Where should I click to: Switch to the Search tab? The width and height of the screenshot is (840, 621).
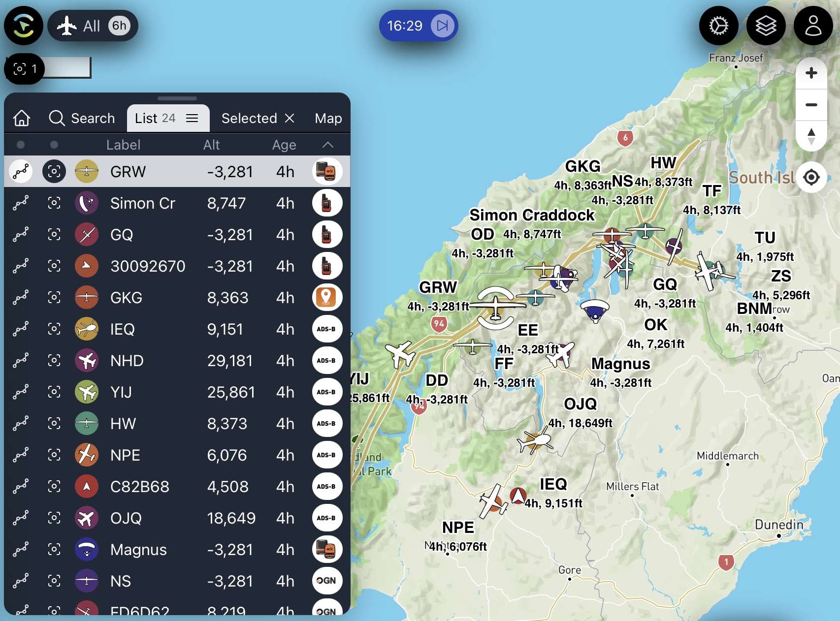(82, 118)
